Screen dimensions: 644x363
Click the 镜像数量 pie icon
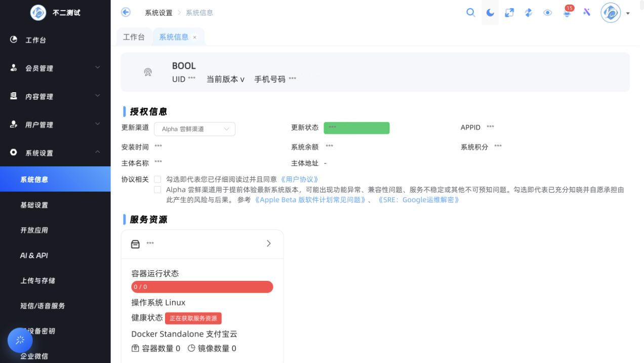click(x=191, y=348)
